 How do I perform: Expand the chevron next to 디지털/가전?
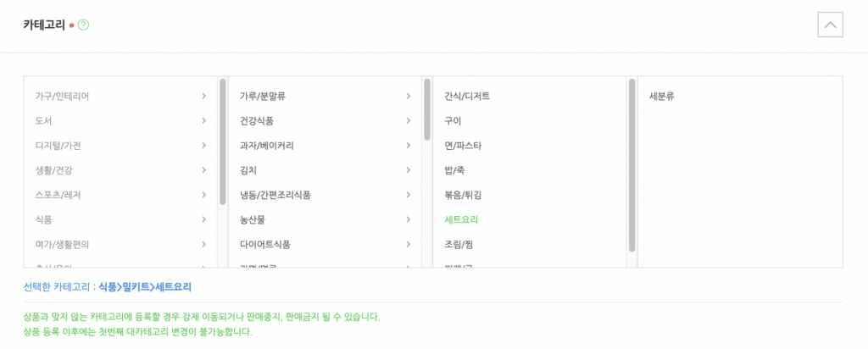point(204,146)
